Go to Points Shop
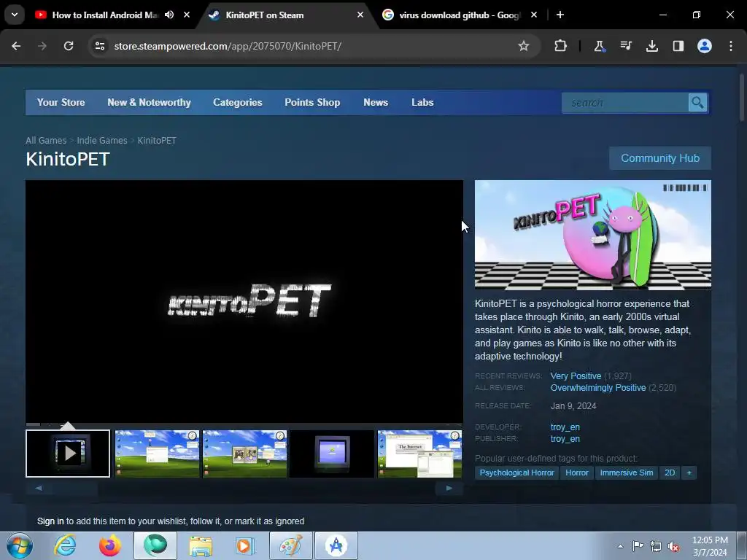 [312, 102]
